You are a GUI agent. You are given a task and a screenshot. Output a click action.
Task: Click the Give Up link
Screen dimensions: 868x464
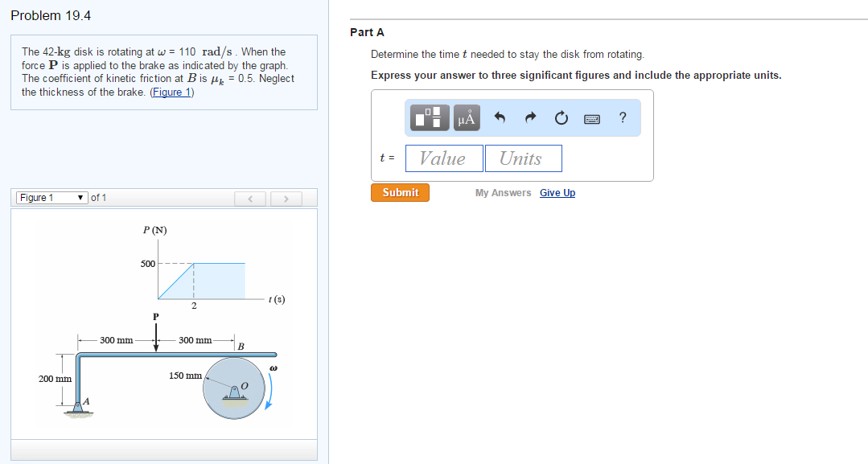pos(557,193)
